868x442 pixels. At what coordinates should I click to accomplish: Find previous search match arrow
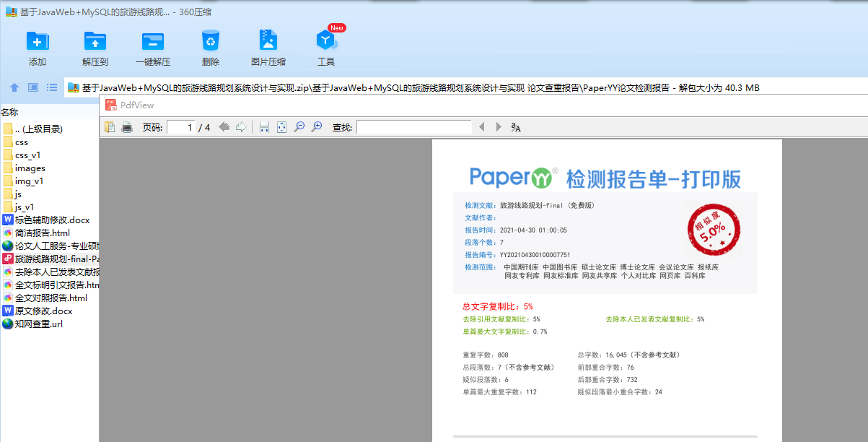coord(481,127)
